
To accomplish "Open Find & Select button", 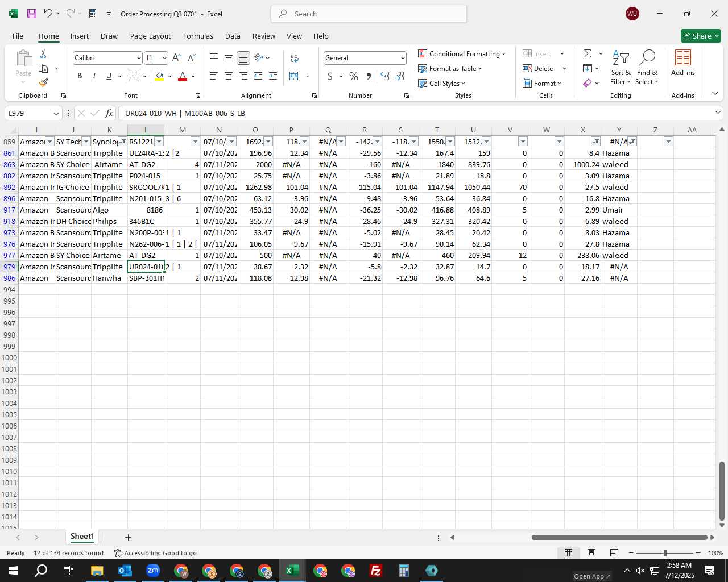I will 647,67.
